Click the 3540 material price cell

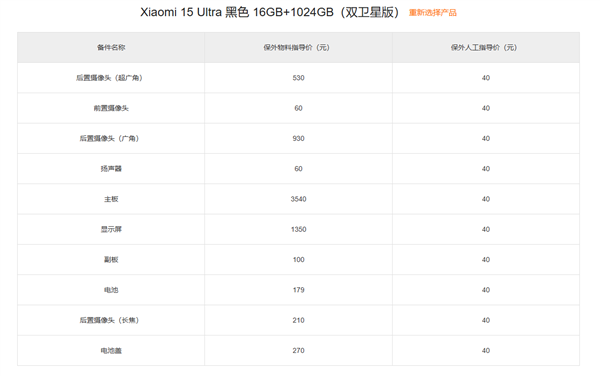click(298, 199)
